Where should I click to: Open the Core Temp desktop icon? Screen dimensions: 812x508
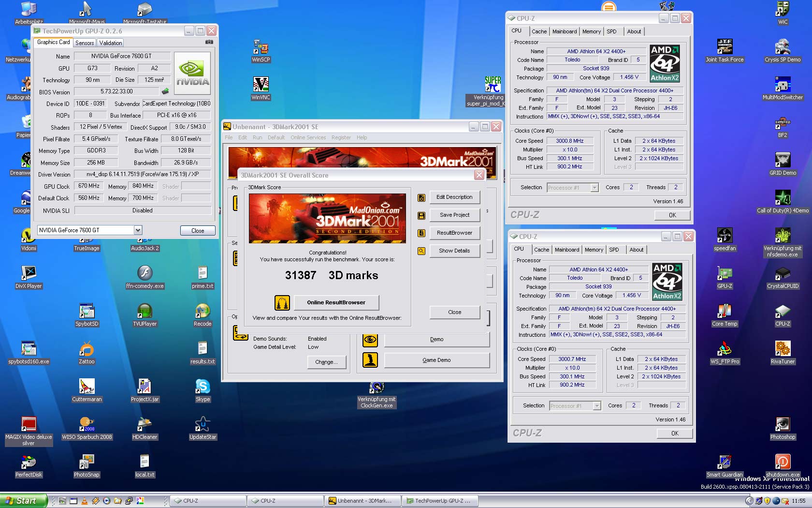[725, 315]
